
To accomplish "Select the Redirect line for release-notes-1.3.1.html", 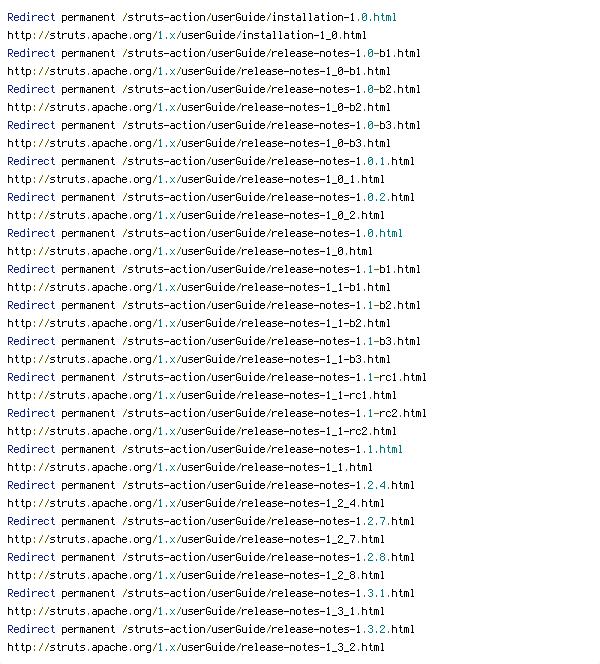I will tap(211, 593).
